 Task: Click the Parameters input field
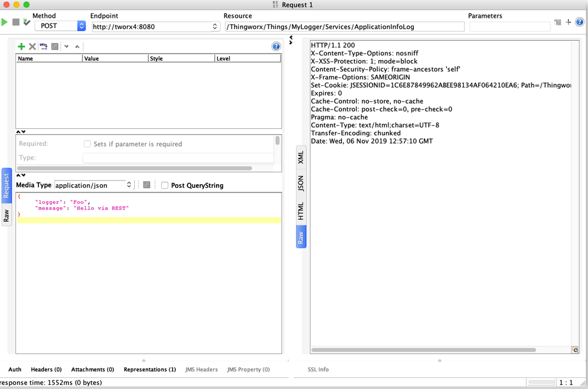(510, 26)
